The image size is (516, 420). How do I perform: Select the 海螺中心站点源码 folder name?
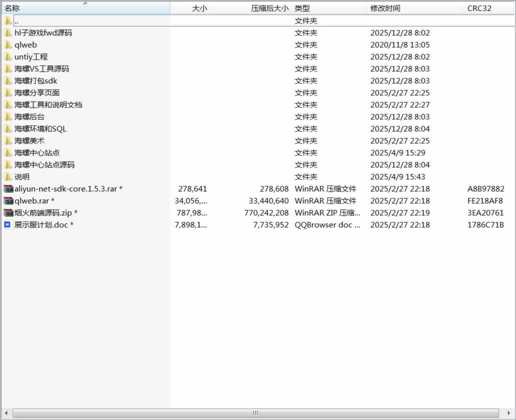45,165
